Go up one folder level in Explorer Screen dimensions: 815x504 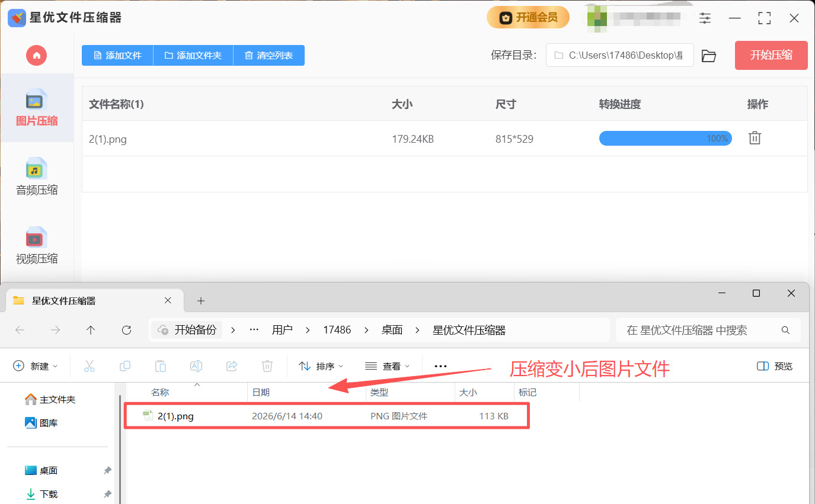pos(90,330)
